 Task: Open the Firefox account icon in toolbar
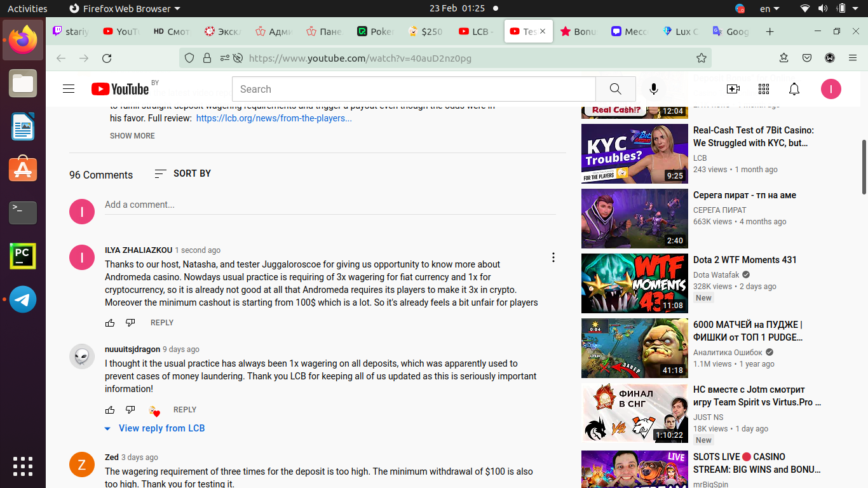coord(830,58)
